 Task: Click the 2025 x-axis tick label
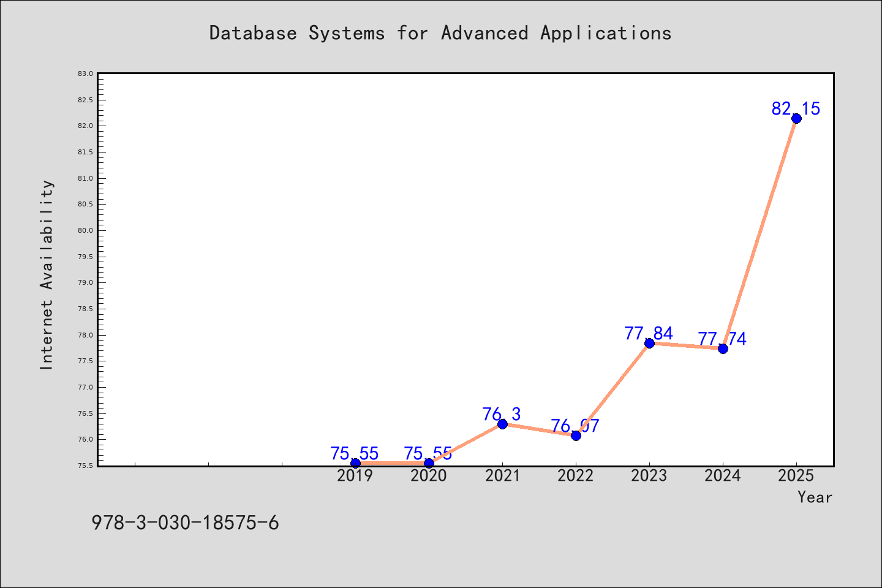tap(796, 476)
